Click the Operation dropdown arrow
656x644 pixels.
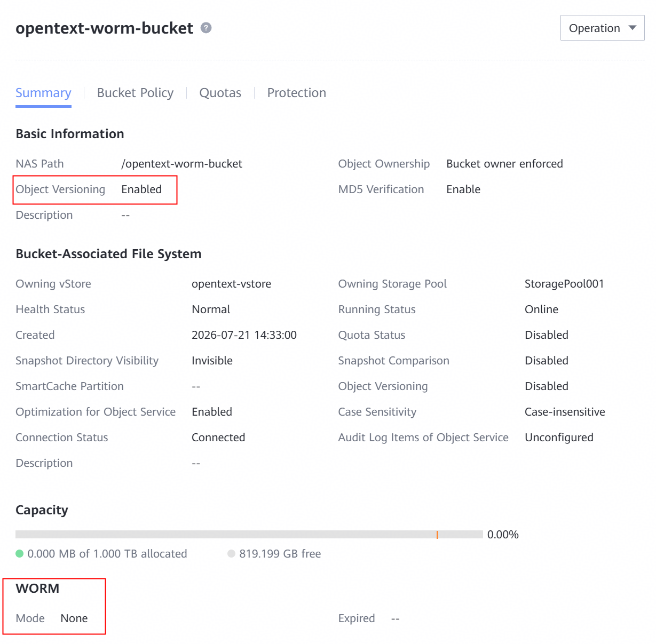tap(633, 28)
